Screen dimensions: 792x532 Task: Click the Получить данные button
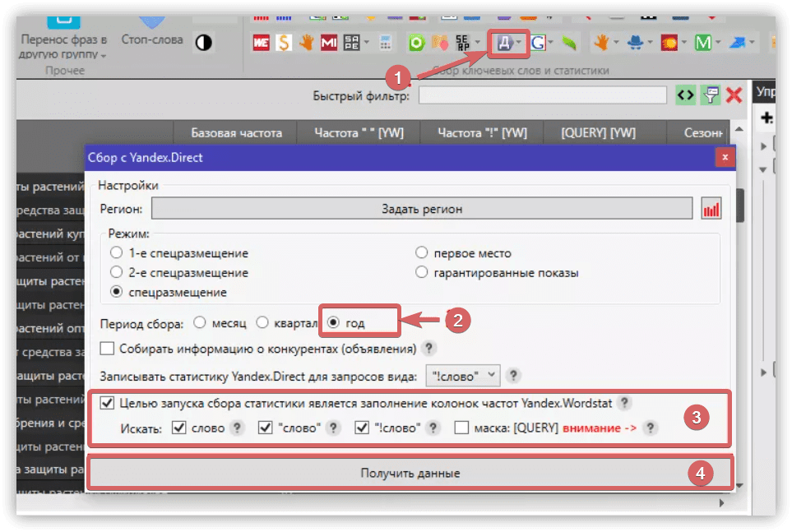pos(410,473)
